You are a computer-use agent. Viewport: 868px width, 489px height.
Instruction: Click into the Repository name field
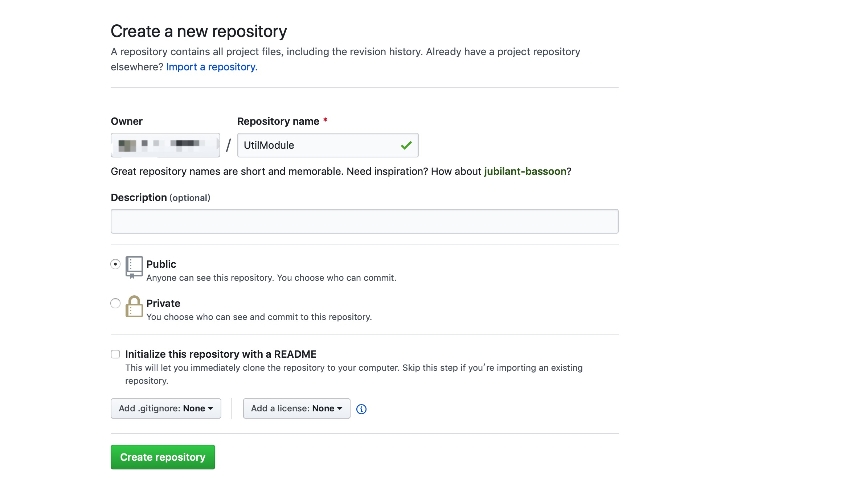[319, 145]
